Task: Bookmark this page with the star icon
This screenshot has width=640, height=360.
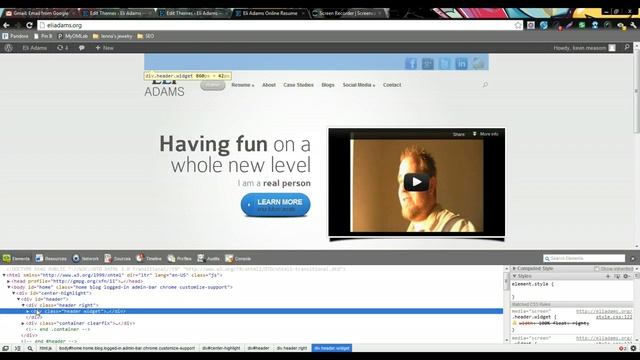Action: coord(518,25)
